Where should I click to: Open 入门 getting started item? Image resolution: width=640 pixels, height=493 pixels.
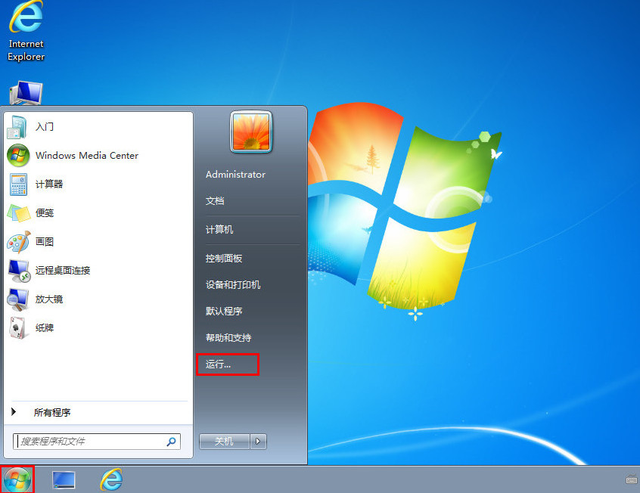(44, 127)
